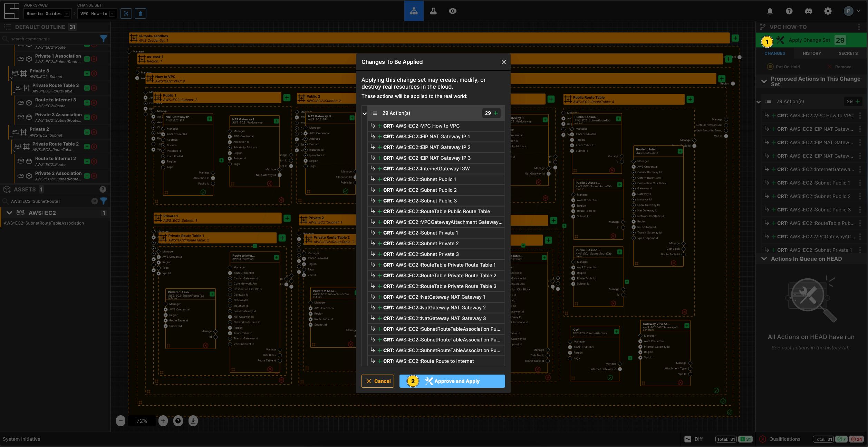868x447 pixels.
Task: Collapse Actions In Queue on HEAD section
Action: [x=764, y=259]
